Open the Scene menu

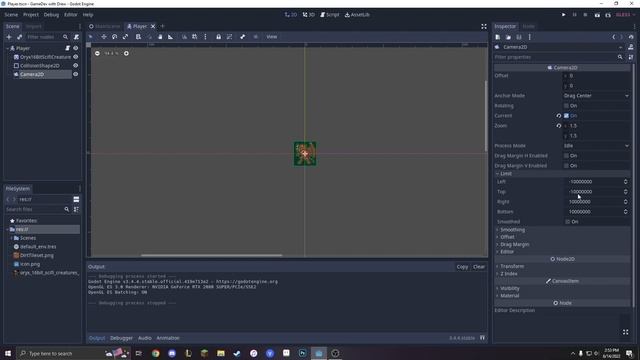point(11,15)
